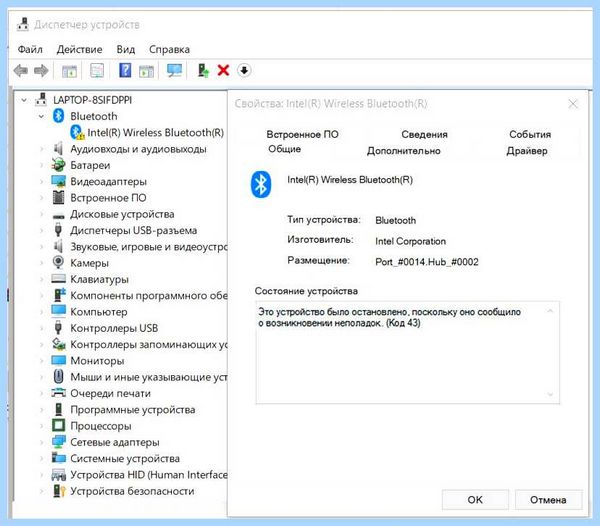
Task: Click the Батареи battery icon
Action: coord(58,165)
